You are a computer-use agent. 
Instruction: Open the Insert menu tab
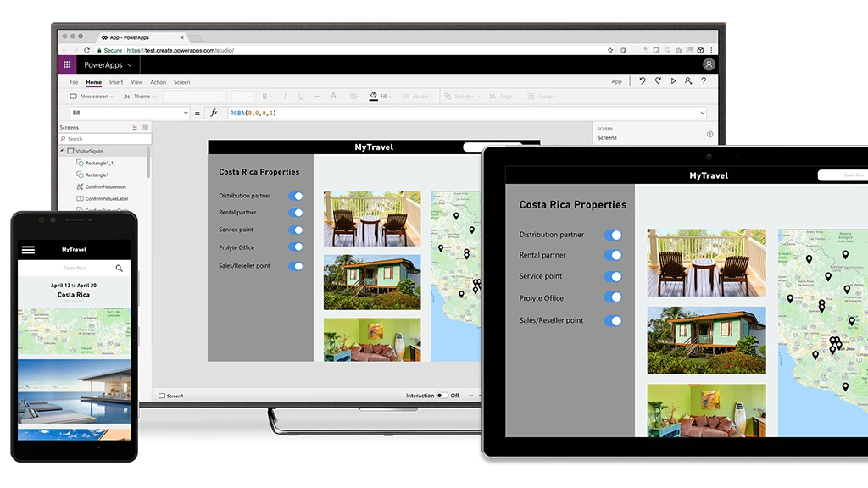(116, 82)
